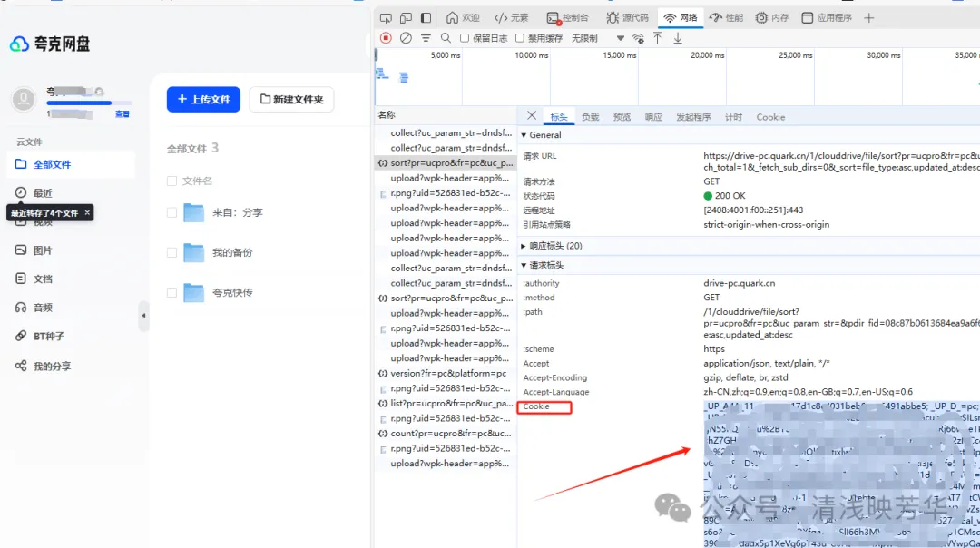Click the 名称 column header

446,115
